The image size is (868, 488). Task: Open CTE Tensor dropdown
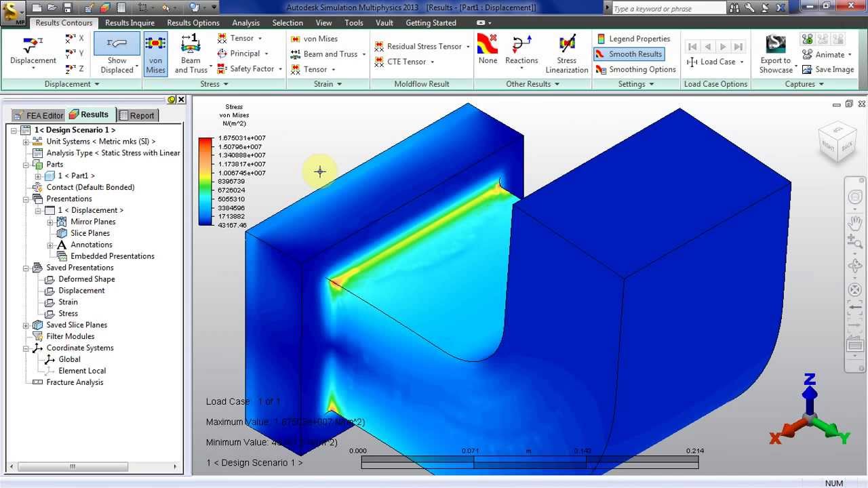405,62
